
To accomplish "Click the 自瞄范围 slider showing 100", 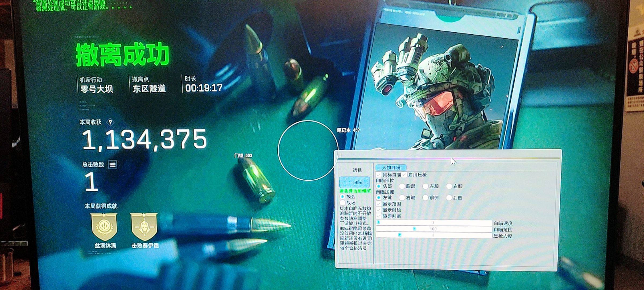I will point(434,229).
